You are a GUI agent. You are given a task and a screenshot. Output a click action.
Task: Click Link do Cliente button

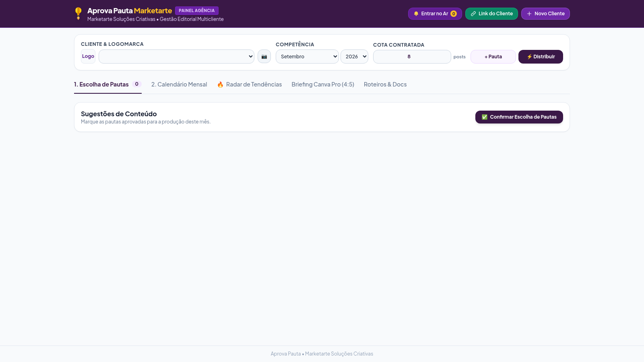(x=491, y=14)
